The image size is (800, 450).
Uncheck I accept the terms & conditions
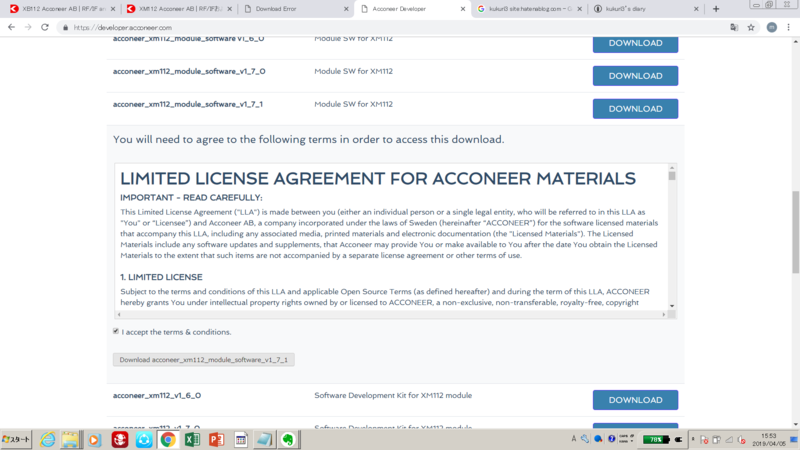click(x=116, y=331)
